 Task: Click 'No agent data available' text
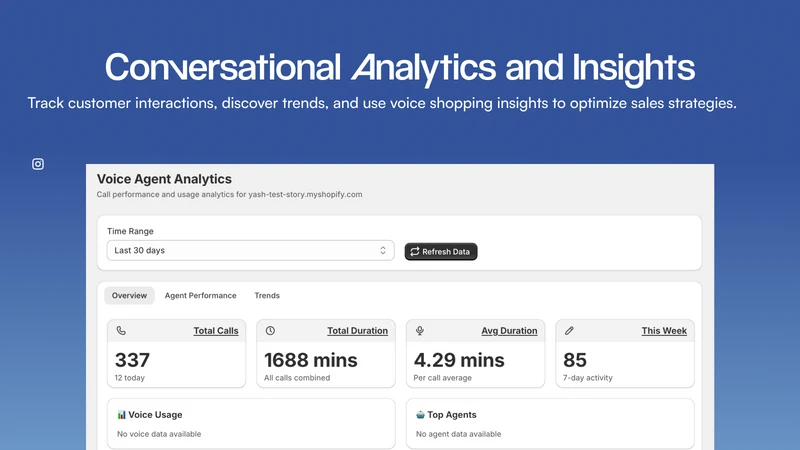coord(458,434)
